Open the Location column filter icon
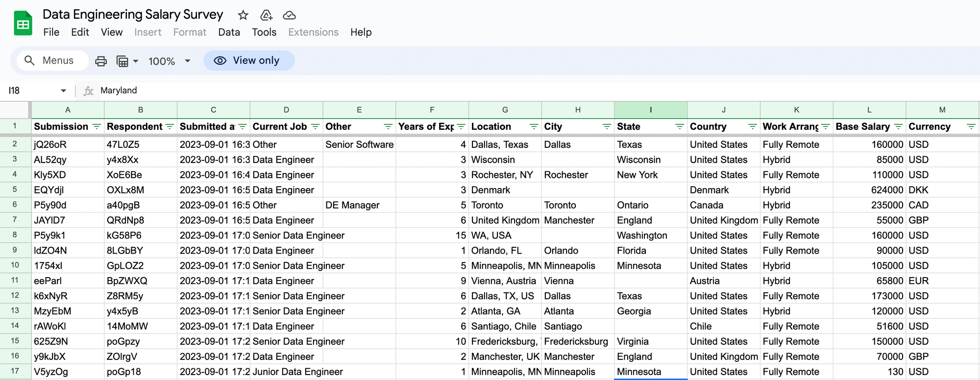The height and width of the screenshot is (380, 980). (x=534, y=126)
